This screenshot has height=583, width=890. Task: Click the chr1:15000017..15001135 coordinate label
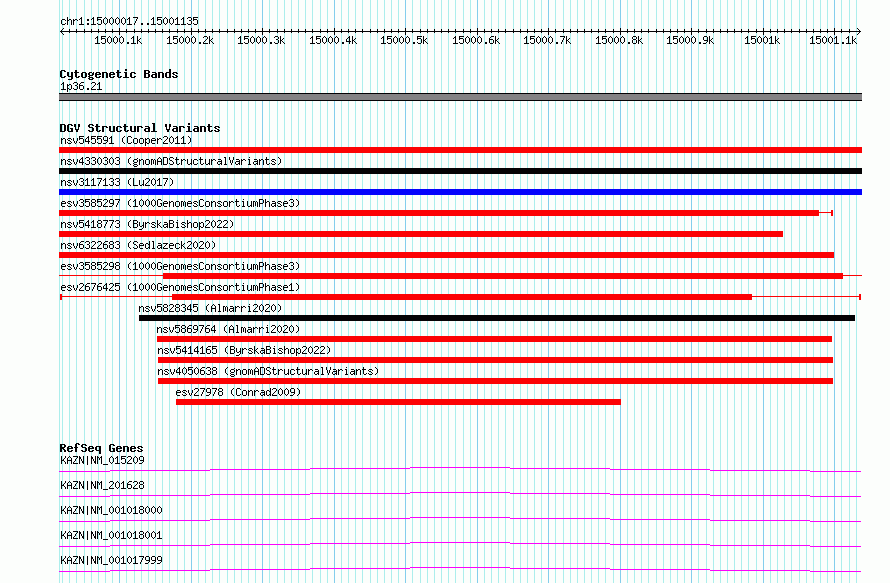129,21
